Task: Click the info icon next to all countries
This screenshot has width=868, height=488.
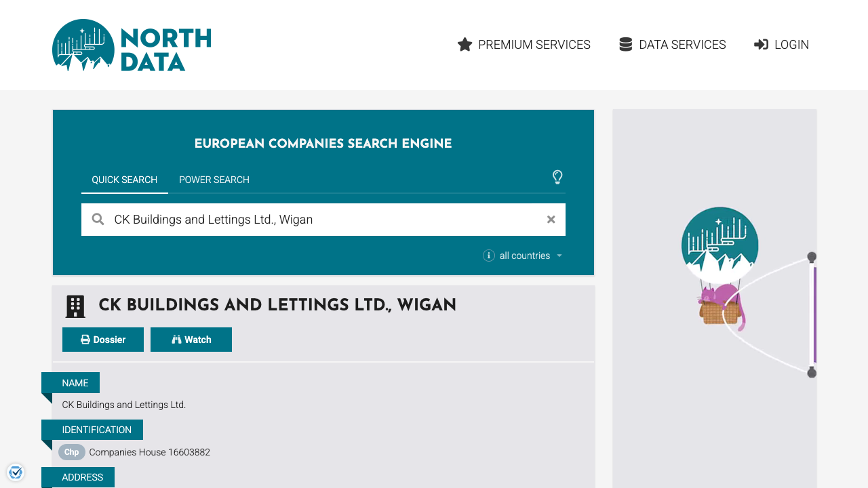Action: 488,256
